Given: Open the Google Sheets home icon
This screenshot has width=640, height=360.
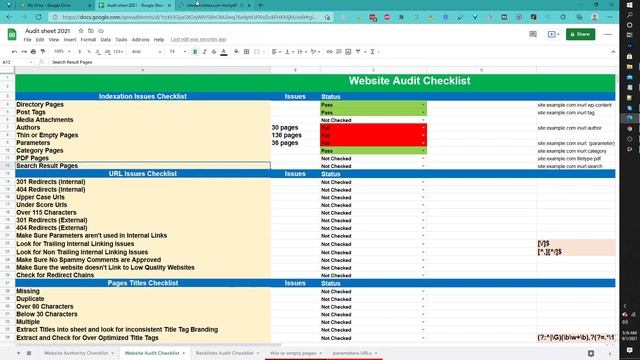Looking at the screenshot, I should pyautogui.click(x=12, y=34).
